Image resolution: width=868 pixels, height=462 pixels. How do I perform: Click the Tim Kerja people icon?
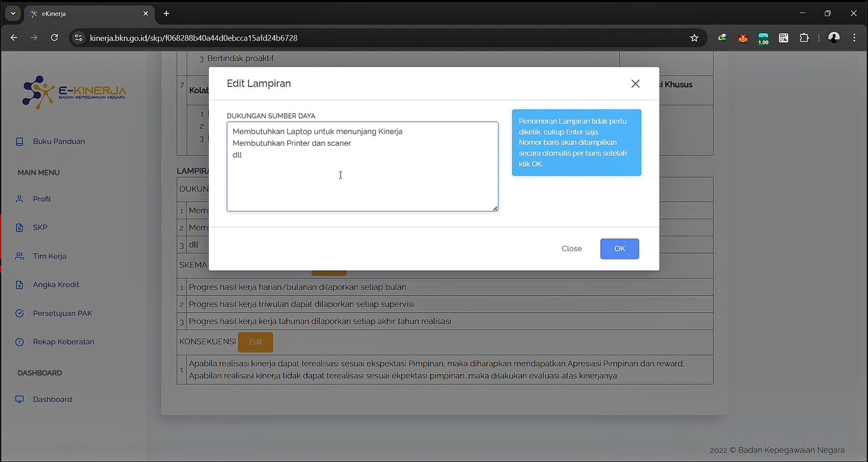[x=20, y=256]
